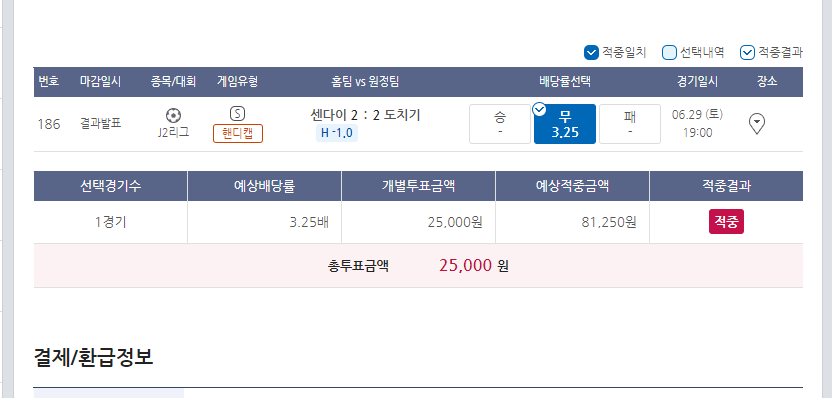Click the 마감일시 column header

100,82
